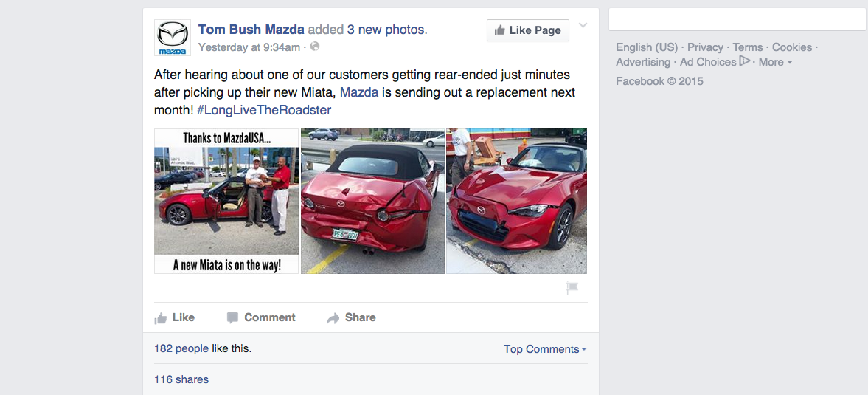Open the 'Thanks to MazdaUSA' photo
This screenshot has height=395, width=868.
(226, 201)
